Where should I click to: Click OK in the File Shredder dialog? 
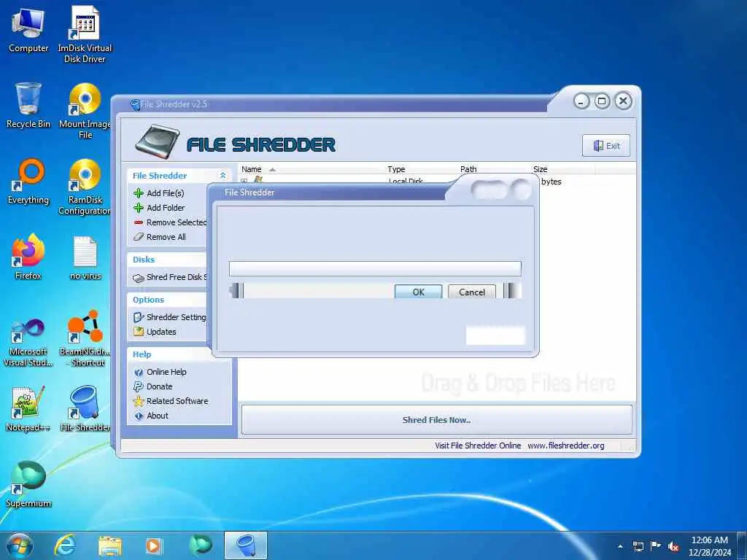(x=418, y=292)
